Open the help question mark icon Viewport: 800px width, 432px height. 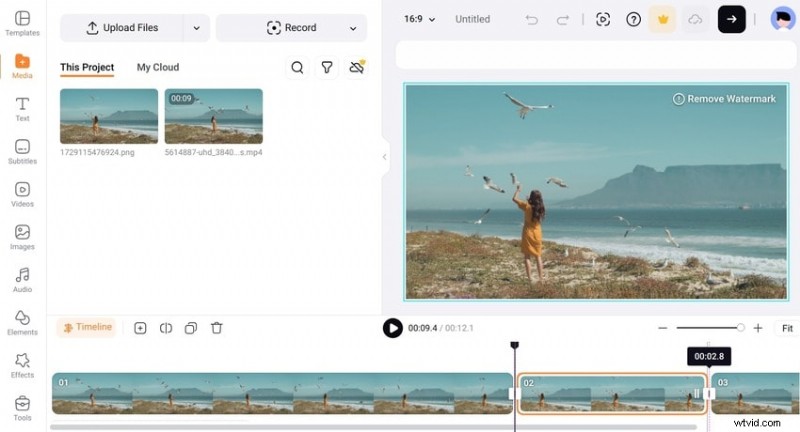point(633,19)
